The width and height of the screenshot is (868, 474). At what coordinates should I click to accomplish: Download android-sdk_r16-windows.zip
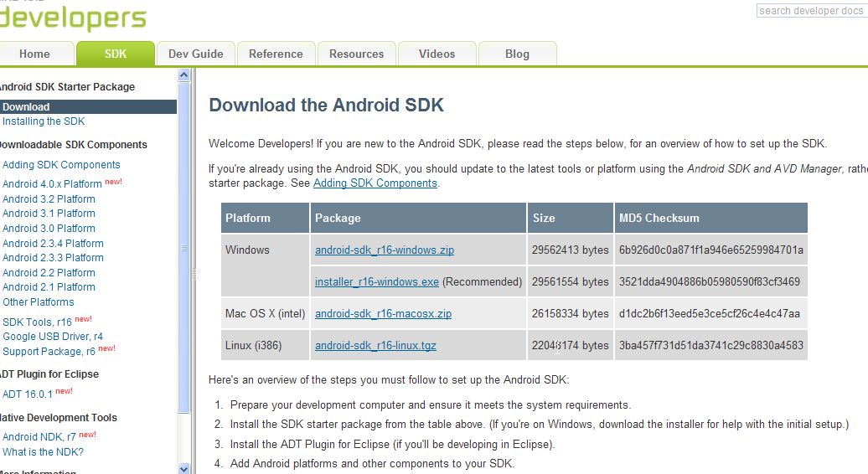point(385,250)
